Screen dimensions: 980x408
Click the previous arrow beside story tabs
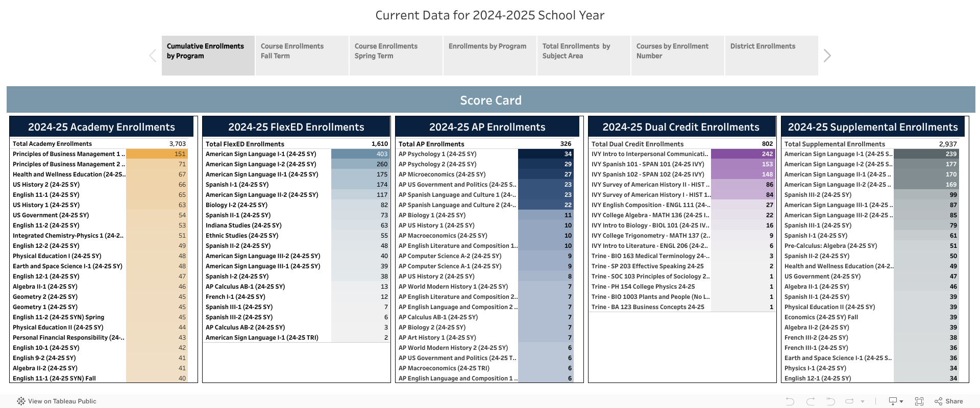point(153,56)
